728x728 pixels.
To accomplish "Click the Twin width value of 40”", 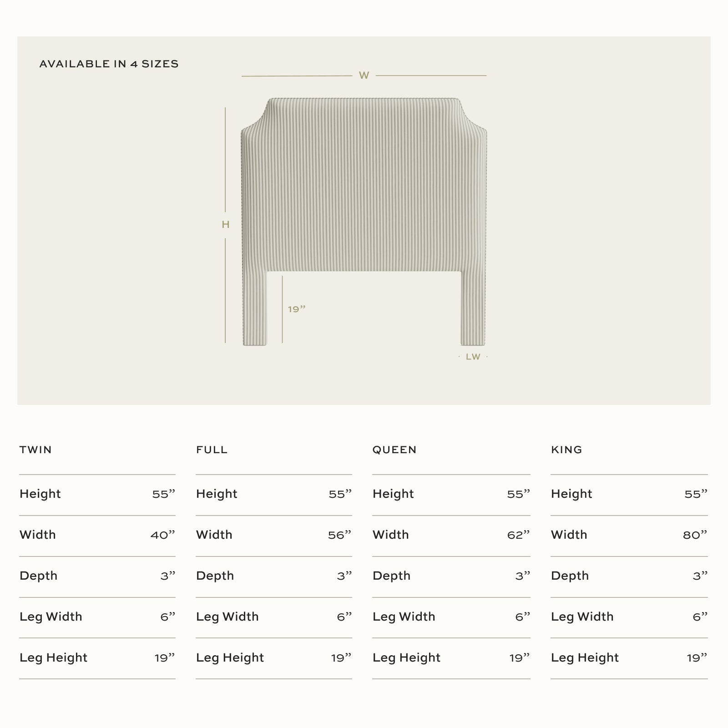I will pyautogui.click(x=163, y=535).
